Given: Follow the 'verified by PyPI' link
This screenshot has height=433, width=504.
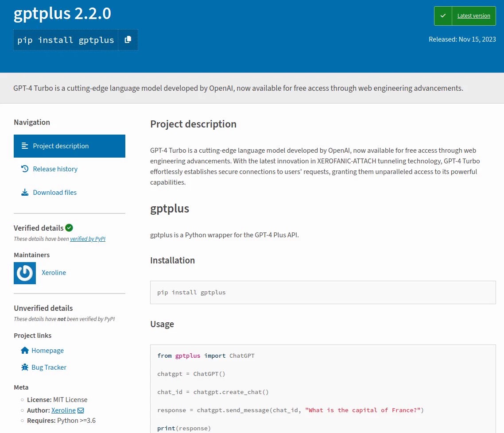Looking at the screenshot, I should pyautogui.click(x=88, y=239).
